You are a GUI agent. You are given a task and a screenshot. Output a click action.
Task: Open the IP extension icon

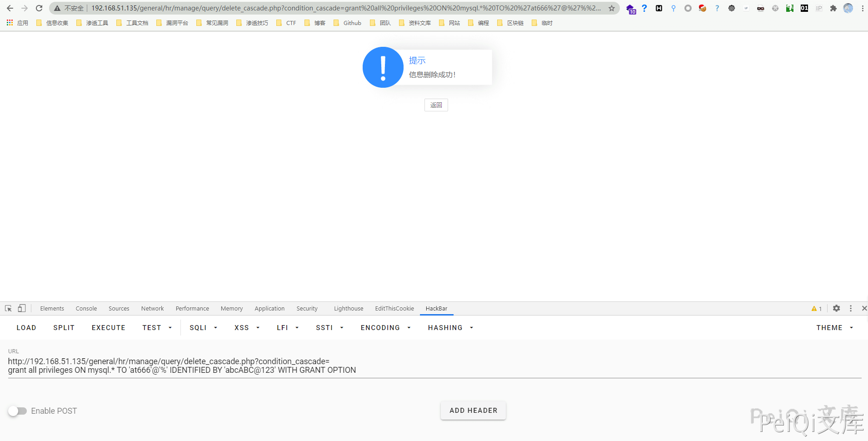pos(819,8)
